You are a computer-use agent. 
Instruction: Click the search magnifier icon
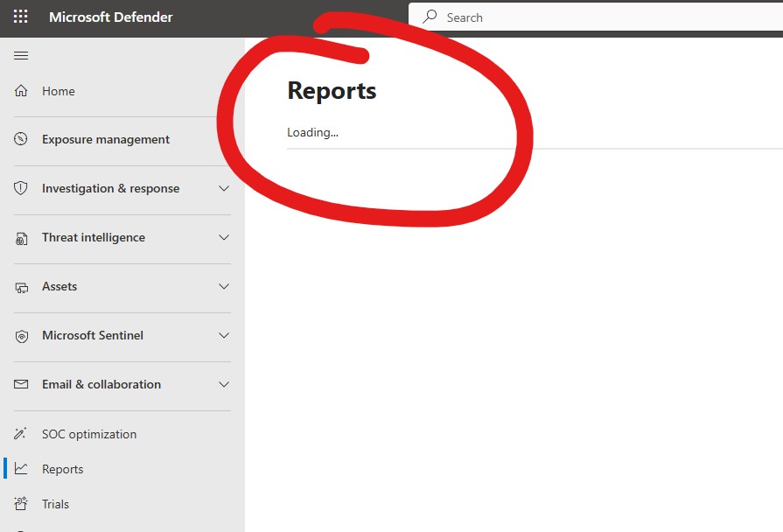[430, 17]
